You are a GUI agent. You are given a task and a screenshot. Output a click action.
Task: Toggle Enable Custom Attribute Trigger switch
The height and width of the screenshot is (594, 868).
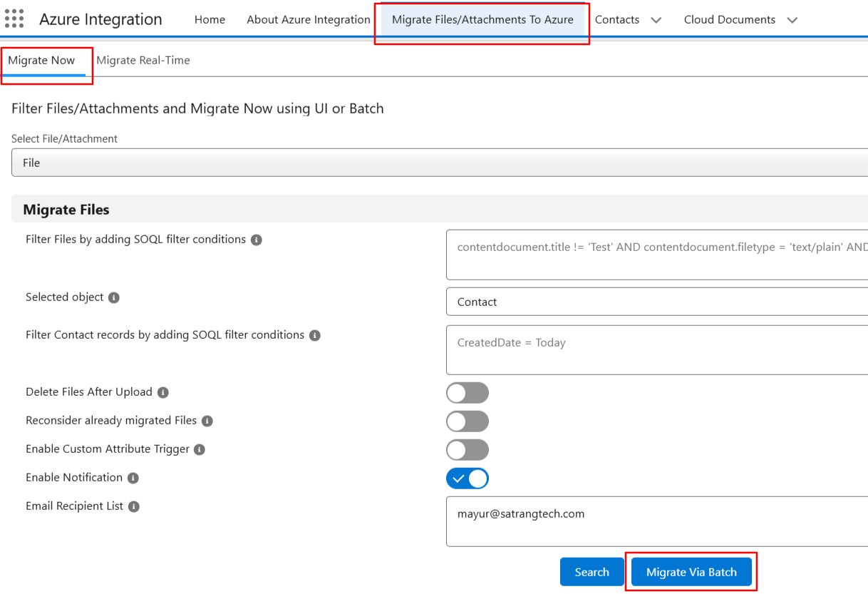coord(467,450)
